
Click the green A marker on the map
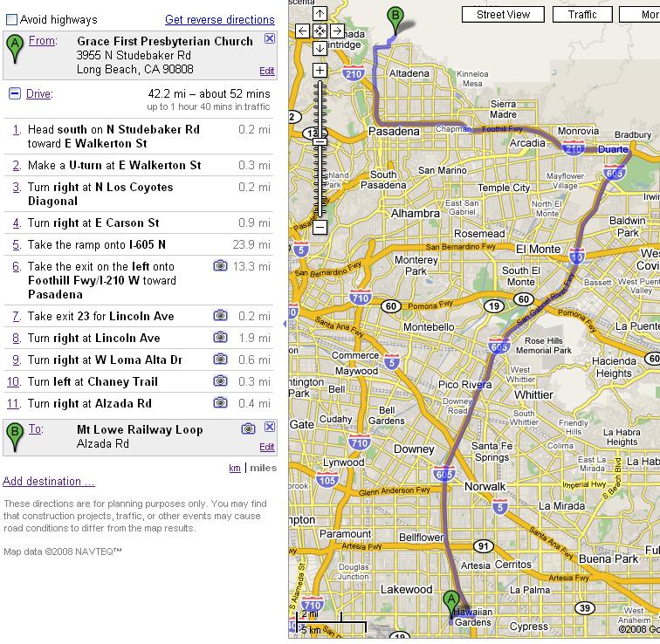point(451,604)
